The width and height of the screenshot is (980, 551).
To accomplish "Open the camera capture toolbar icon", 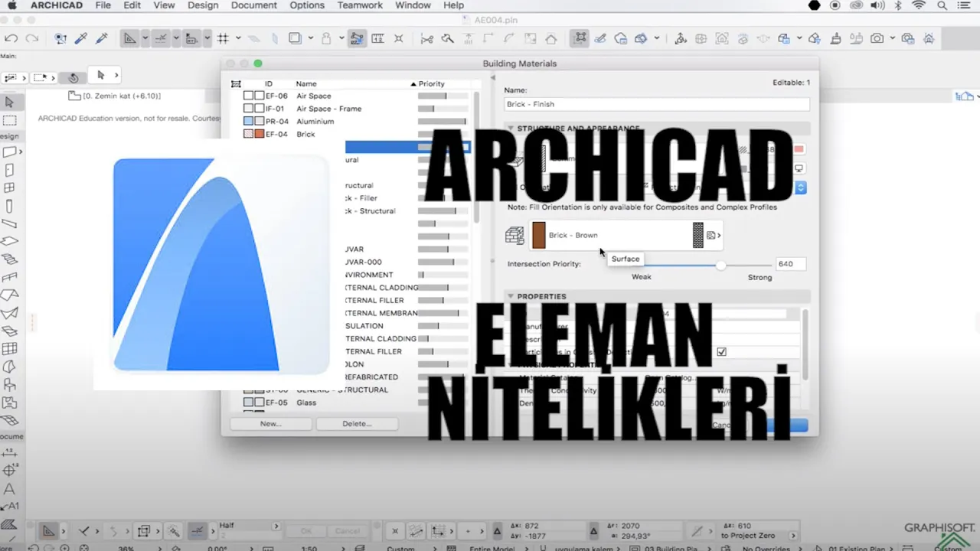I will point(877,38).
